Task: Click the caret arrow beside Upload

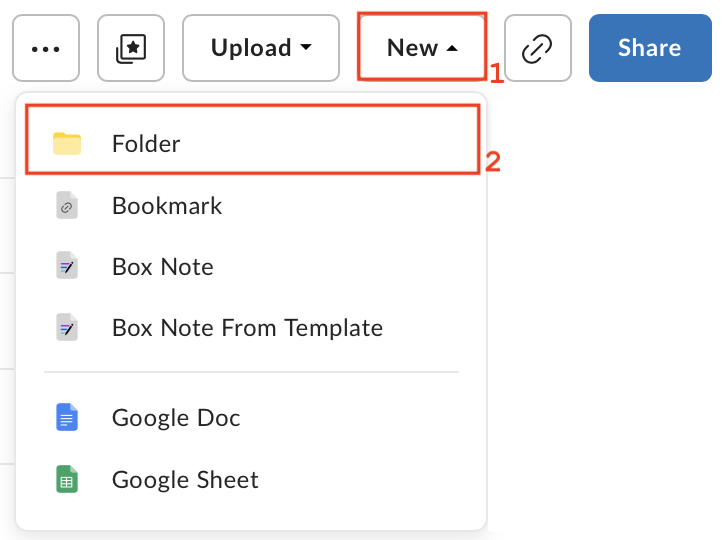Action: pyautogui.click(x=306, y=48)
